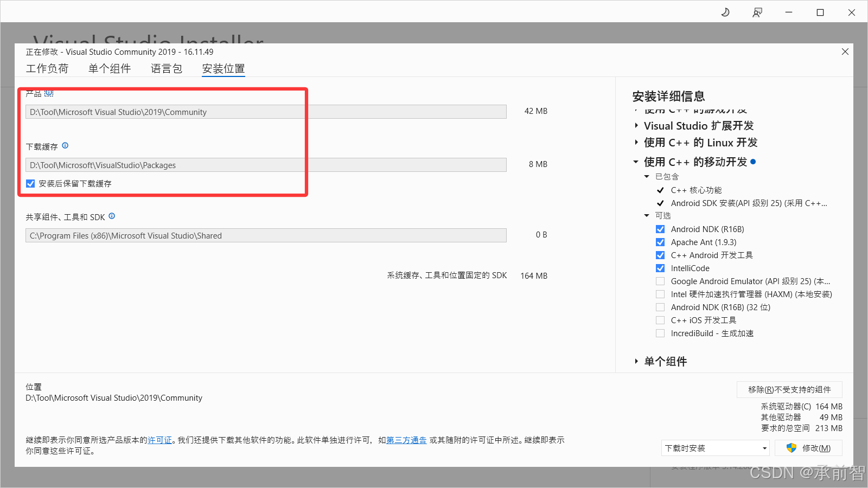Click info icon next to 产品 label

coord(49,93)
